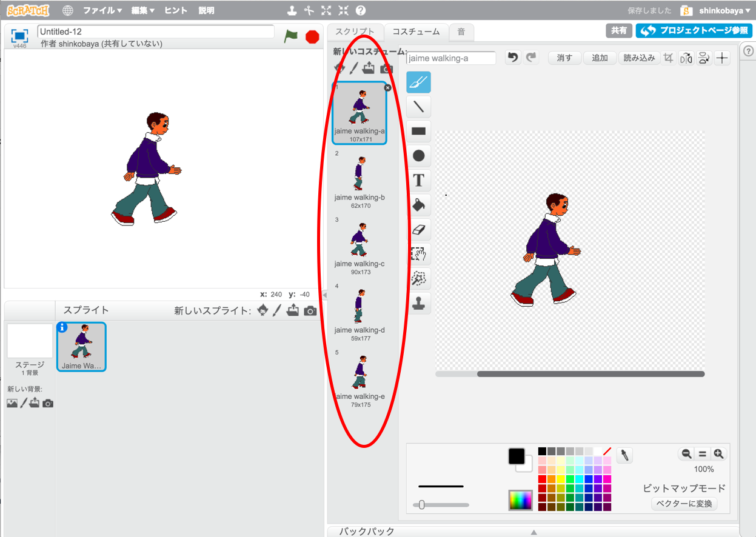The width and height of the screenshot is (756, 537).
Task: Open the ファイル menu
Action: point(102,11)
